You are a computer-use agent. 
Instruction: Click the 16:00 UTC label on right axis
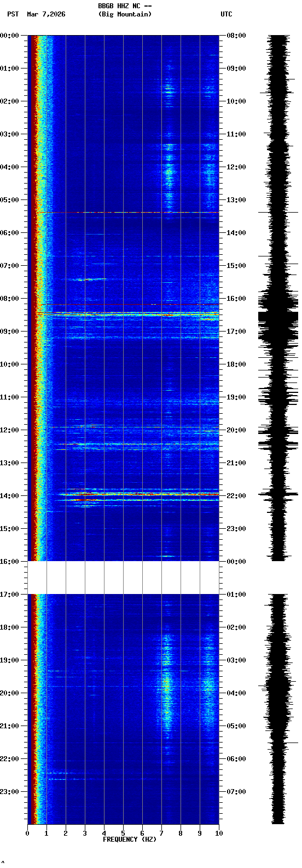(x=236, y=299)
